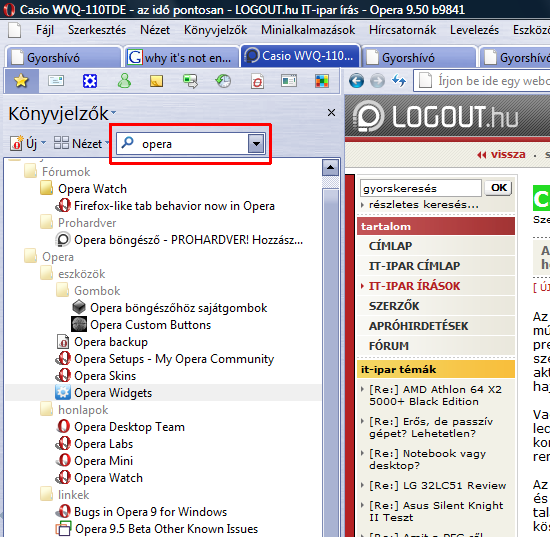Open the Windows panel icon

pos(289,81)
